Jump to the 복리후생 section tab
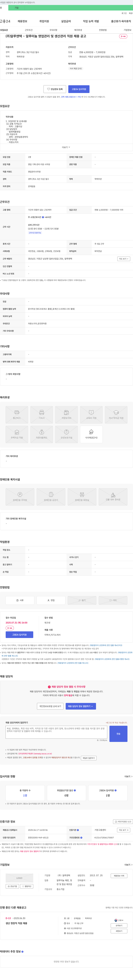The image size is (133, 980). [78, 30]
